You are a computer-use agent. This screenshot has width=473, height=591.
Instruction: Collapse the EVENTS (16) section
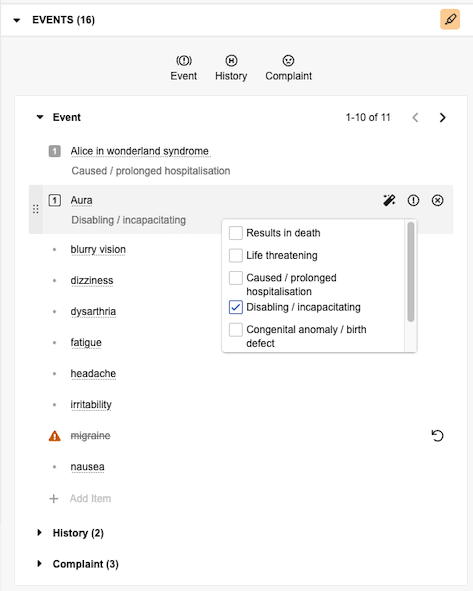coord(17,20)
